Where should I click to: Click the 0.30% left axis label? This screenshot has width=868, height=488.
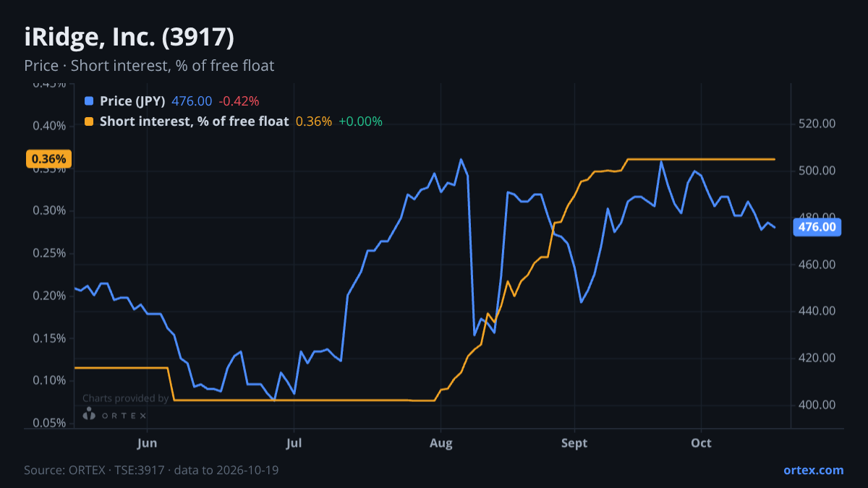(x=50, y=210)
